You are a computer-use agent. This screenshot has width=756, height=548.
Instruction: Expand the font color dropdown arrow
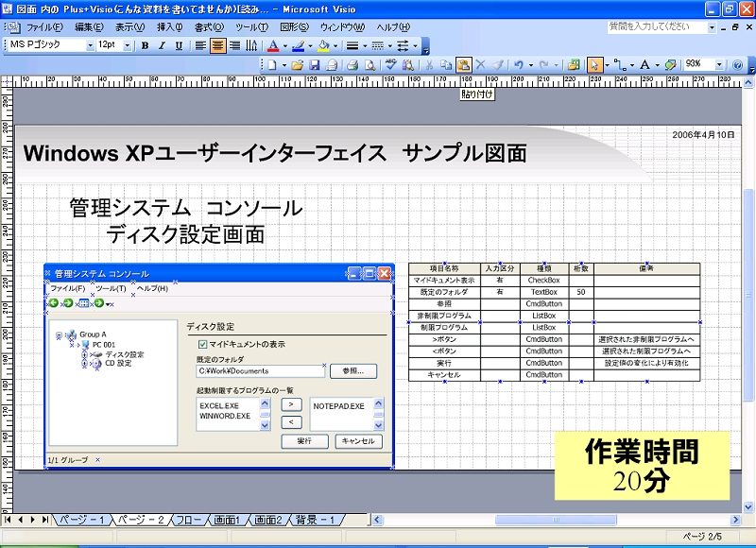(x=285, y=46)
